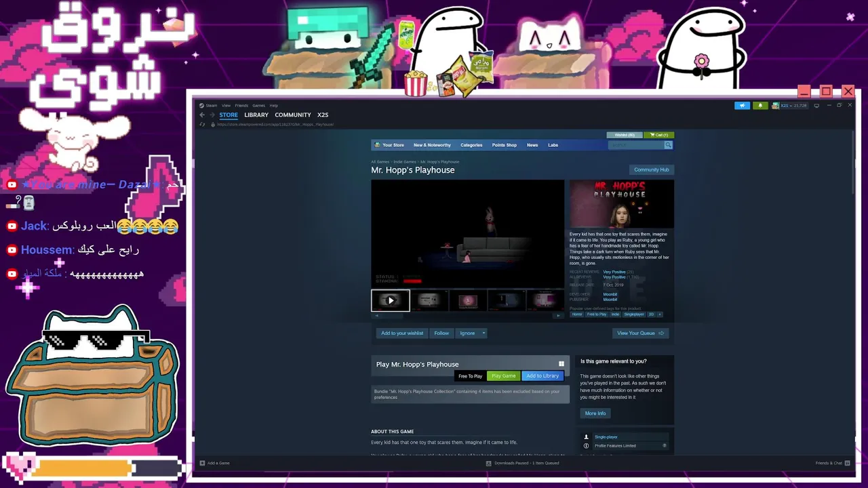Click the blue Add to Library button

(542, 375)
